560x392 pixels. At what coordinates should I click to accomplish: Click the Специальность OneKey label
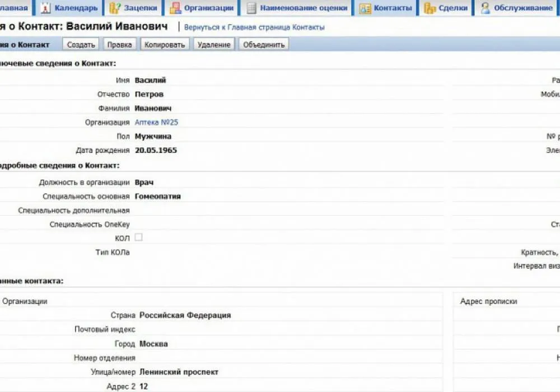[90, 225]
